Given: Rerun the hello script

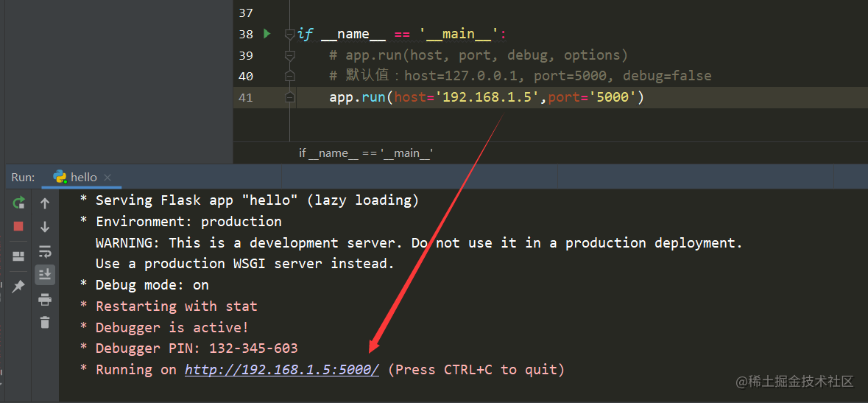Looking at the screenshot, I should pyautogui.click(x=18, y=203).
